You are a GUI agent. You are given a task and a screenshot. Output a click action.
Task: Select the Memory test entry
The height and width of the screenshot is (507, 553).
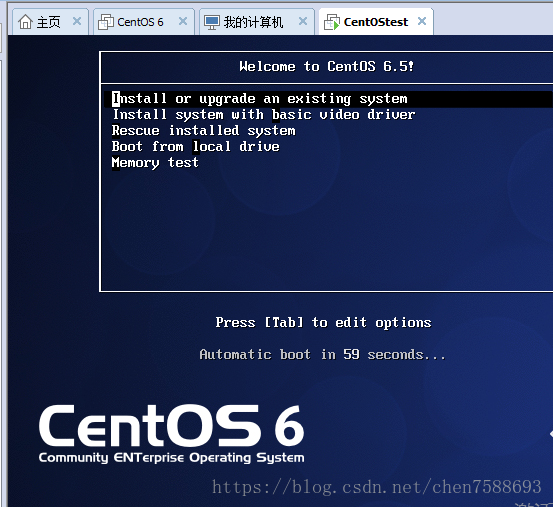155,163
